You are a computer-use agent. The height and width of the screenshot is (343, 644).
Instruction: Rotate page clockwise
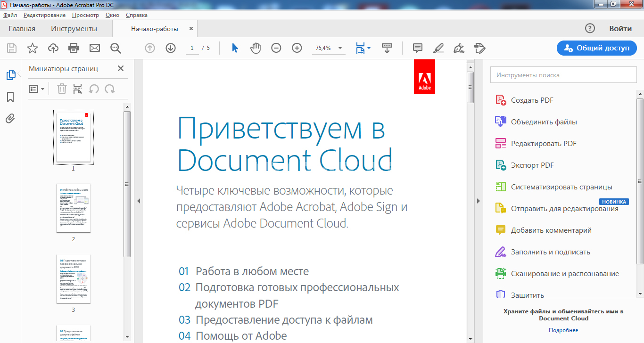point(110,89)
